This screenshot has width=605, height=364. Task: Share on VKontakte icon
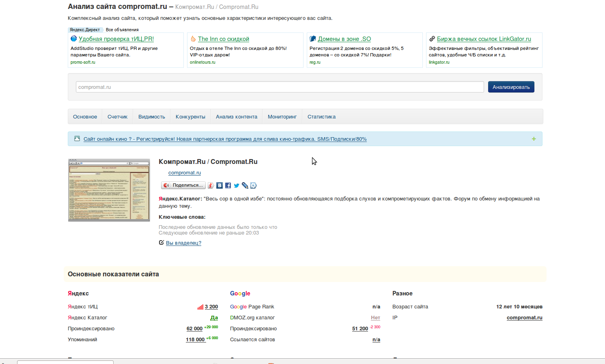220,185
